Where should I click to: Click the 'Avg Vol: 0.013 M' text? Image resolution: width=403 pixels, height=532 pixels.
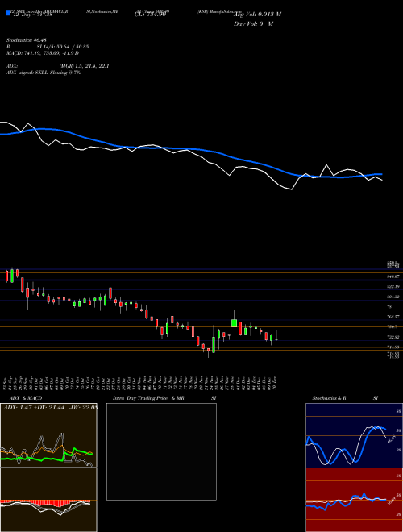(257, 15)
